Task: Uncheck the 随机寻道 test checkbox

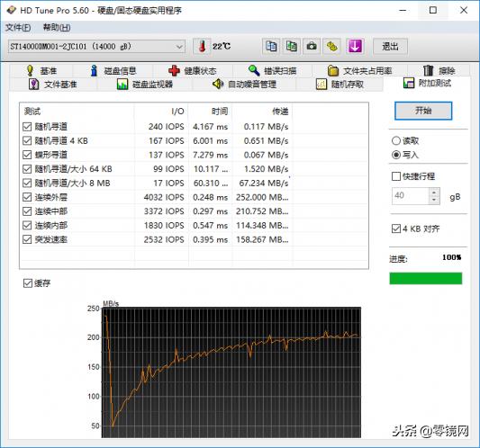Action: (x=27, y=127)
